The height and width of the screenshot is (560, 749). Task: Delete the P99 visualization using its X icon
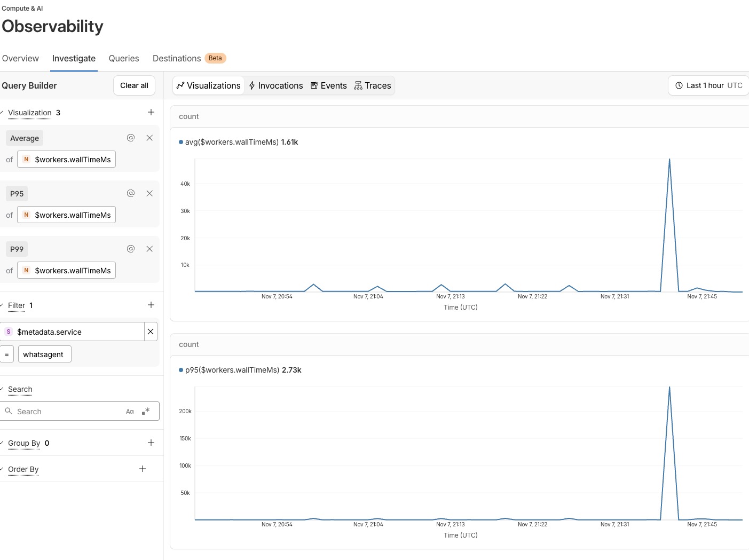point(149,249)
